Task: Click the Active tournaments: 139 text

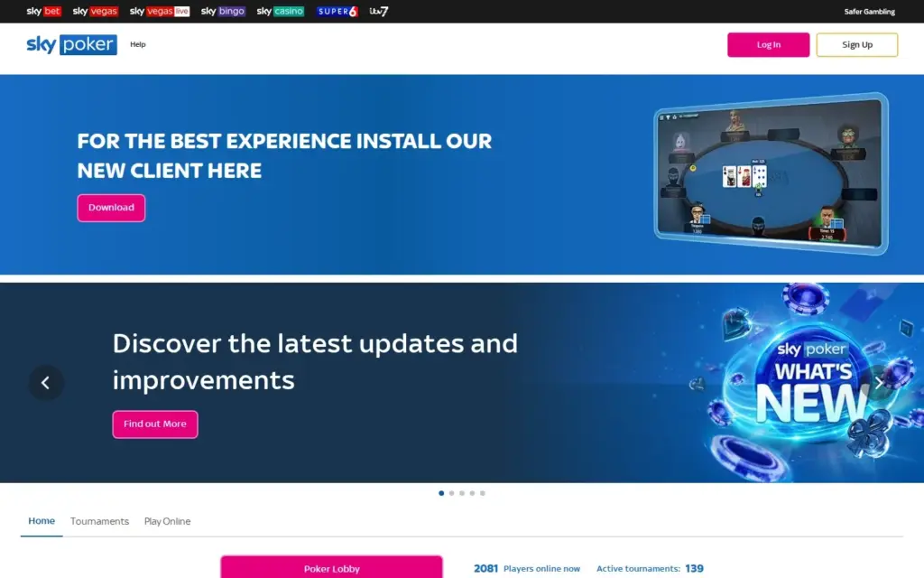Action: click(650, 569)
